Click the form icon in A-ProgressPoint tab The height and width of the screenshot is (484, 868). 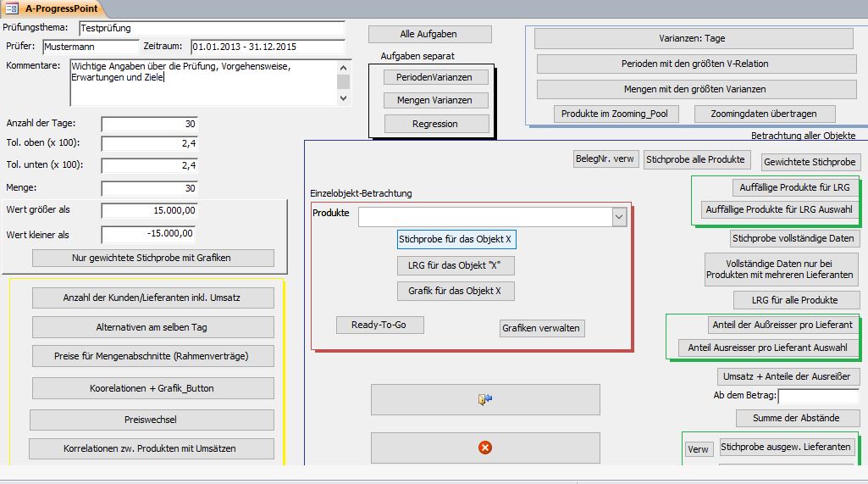tap(12, 8)
